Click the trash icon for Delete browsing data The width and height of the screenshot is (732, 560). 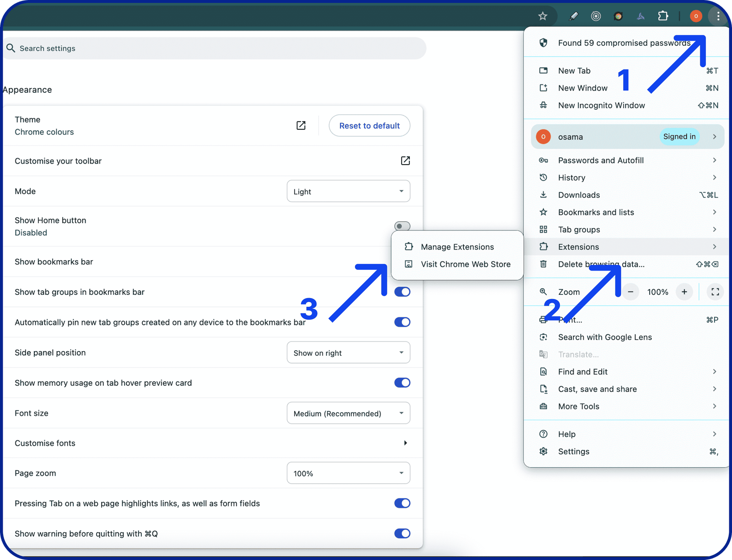coord(544,264)
